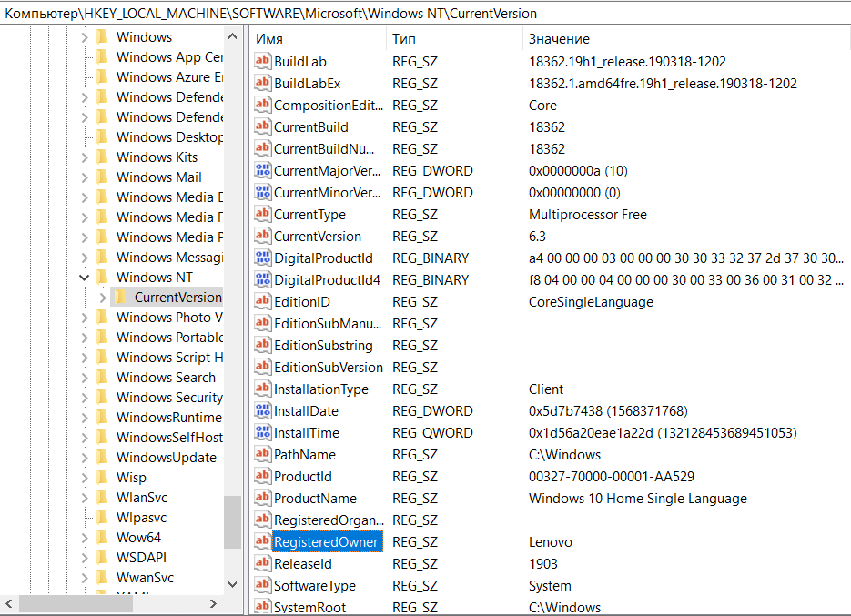This screenshot has width=851, height=616.
Task: Click the string icon of ProductId
Action: tap(263, 476)
